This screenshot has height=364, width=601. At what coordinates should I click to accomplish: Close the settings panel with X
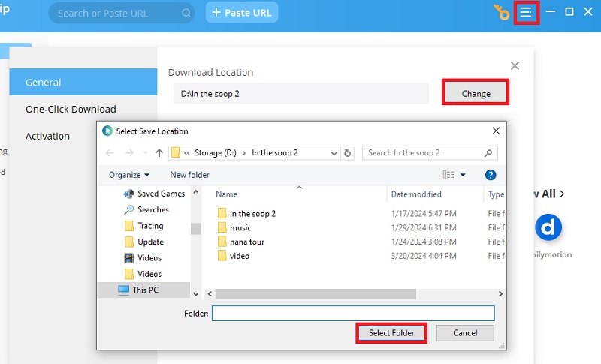coord(515,66)
